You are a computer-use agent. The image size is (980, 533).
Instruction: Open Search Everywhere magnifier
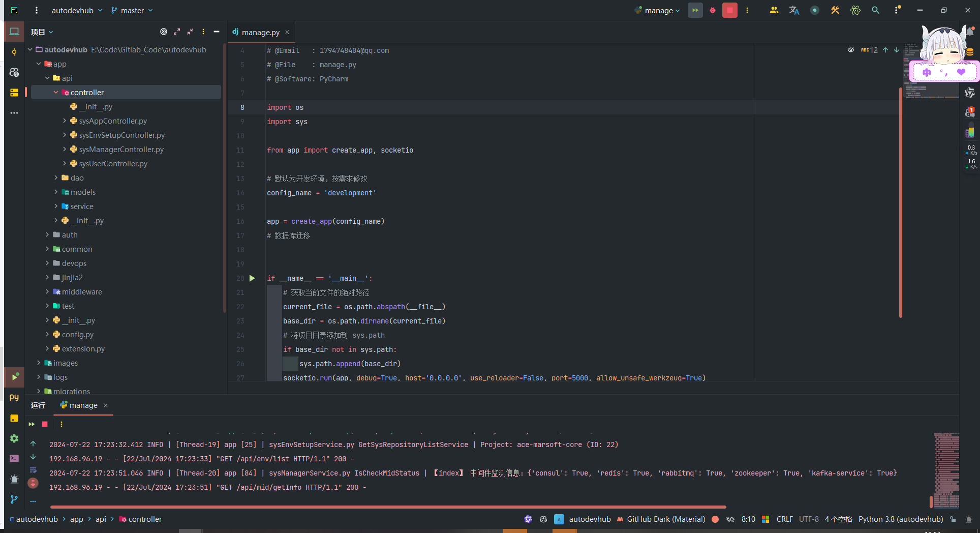pyautogui.click(x=875, y=10)
